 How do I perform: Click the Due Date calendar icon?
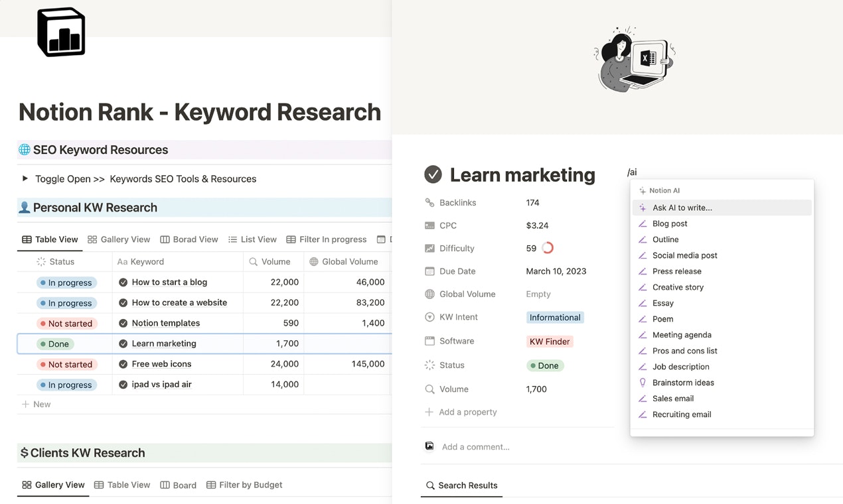coord(429,271)
